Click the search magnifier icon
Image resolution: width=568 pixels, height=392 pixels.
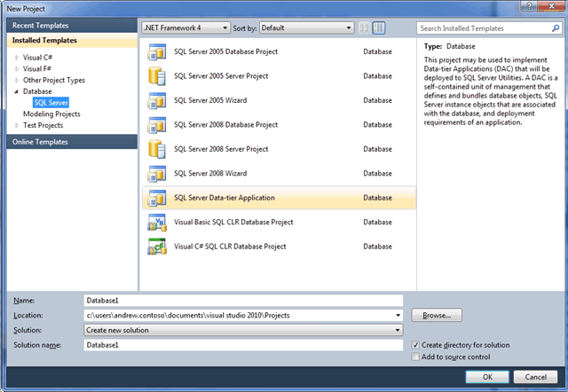point(556,28)
